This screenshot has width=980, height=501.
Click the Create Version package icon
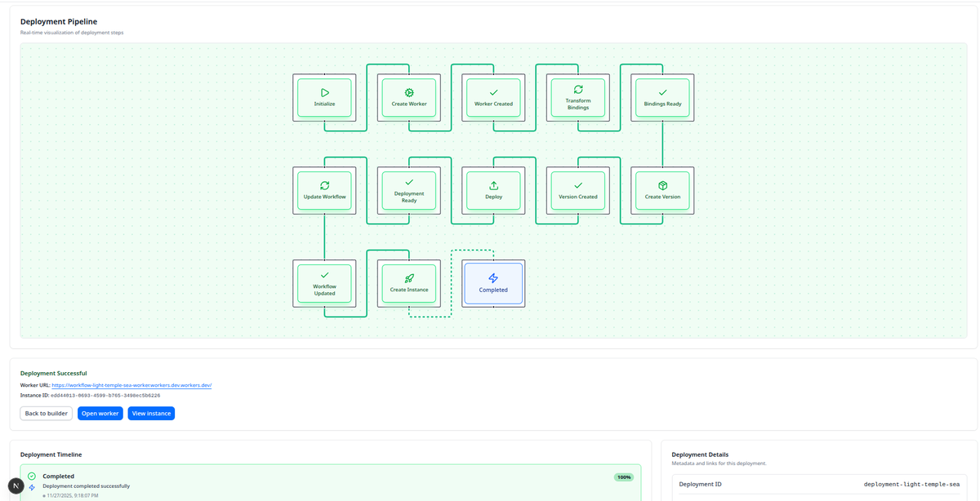coord(661,184)
